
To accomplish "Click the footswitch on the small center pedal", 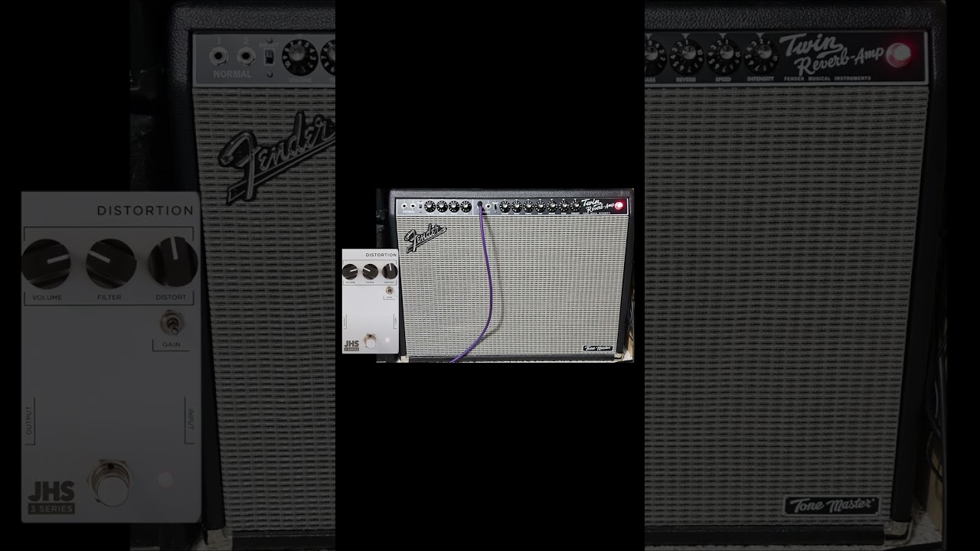I will point(371,341).
